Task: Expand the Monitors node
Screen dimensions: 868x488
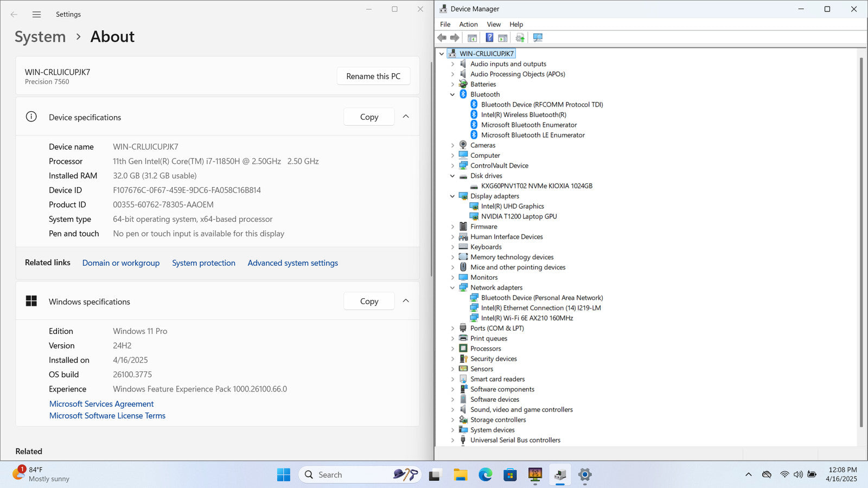Action: [452, 278]
